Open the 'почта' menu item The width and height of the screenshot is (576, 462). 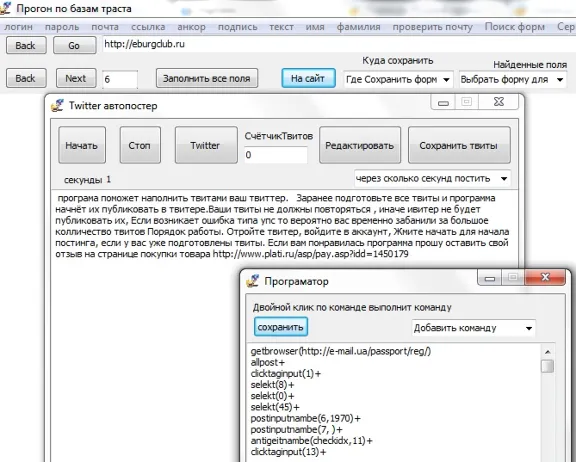point(105,27)
